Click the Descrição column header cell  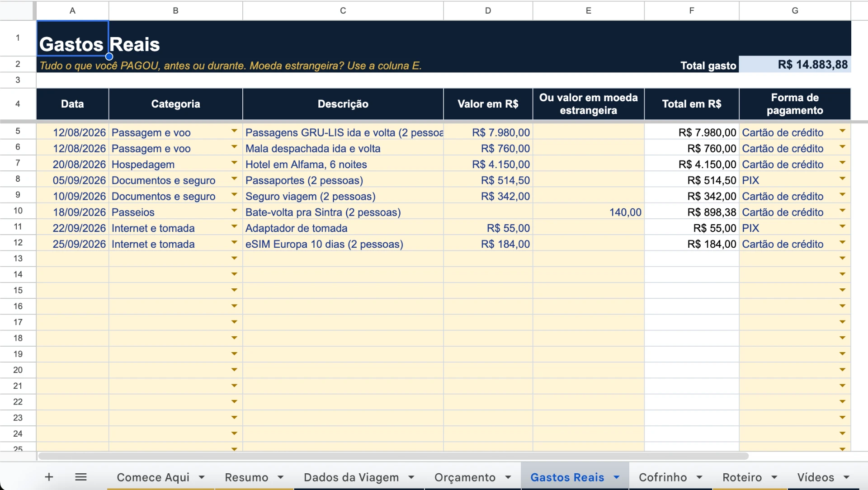(343, 104)
